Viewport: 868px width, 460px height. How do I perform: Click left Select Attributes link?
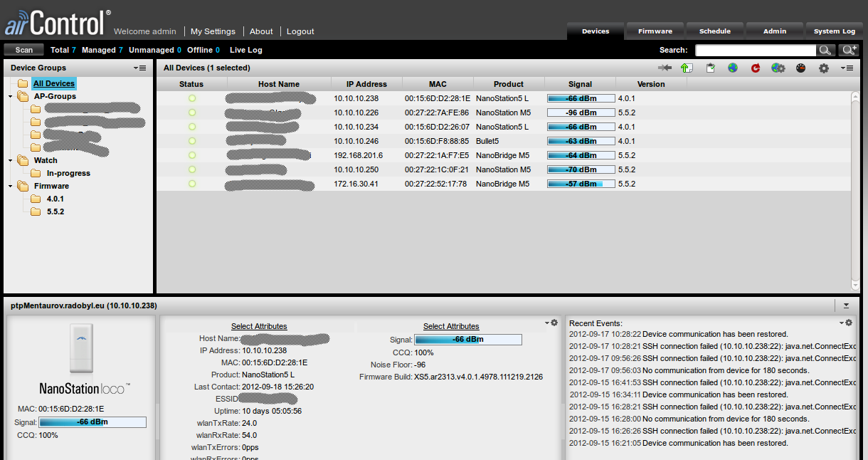tap(259, 326)
